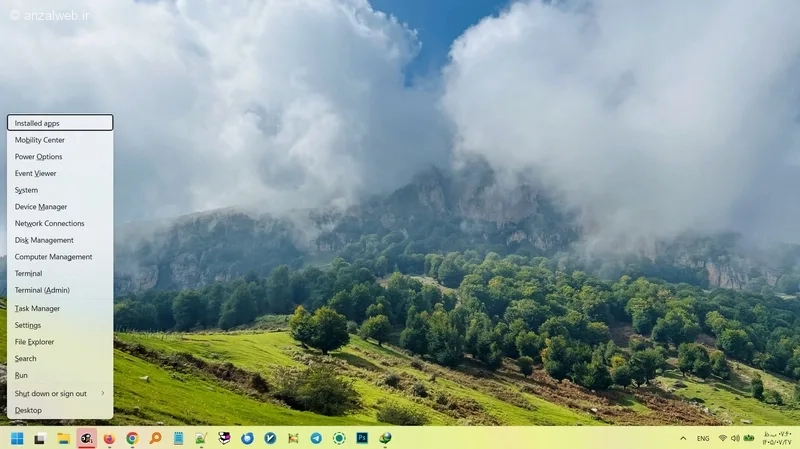
Task: Open Task Manager from the context menu
Action: 60,308
